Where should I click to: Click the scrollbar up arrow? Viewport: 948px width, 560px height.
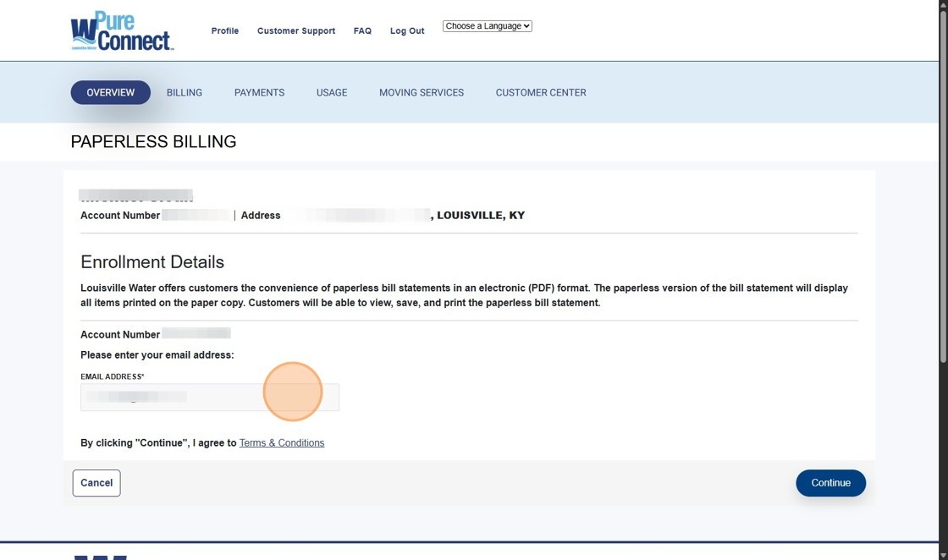pos(943,5)
